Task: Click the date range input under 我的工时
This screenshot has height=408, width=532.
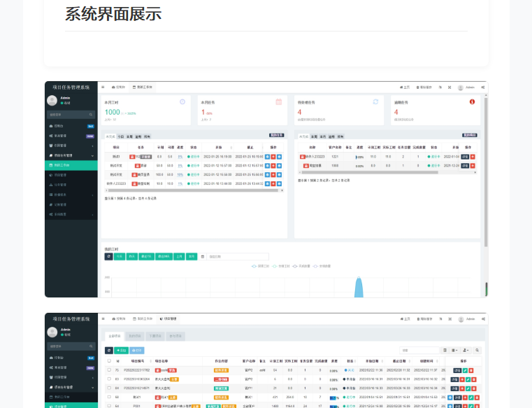Action: (x=238, y=256)
